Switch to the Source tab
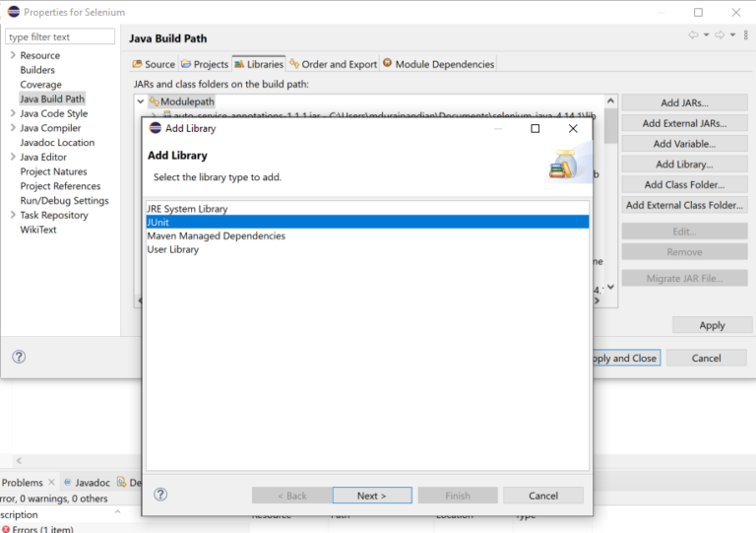Viewport: 756px width, 533px height. pyautogui.click(x=154, y=64)
